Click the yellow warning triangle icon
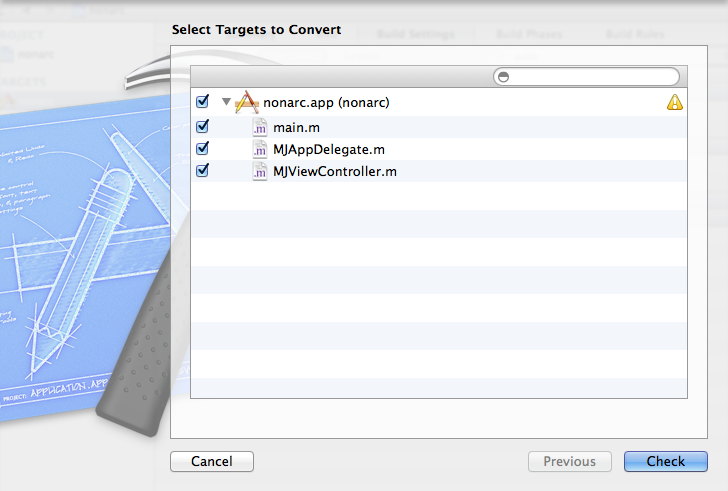 675,102
